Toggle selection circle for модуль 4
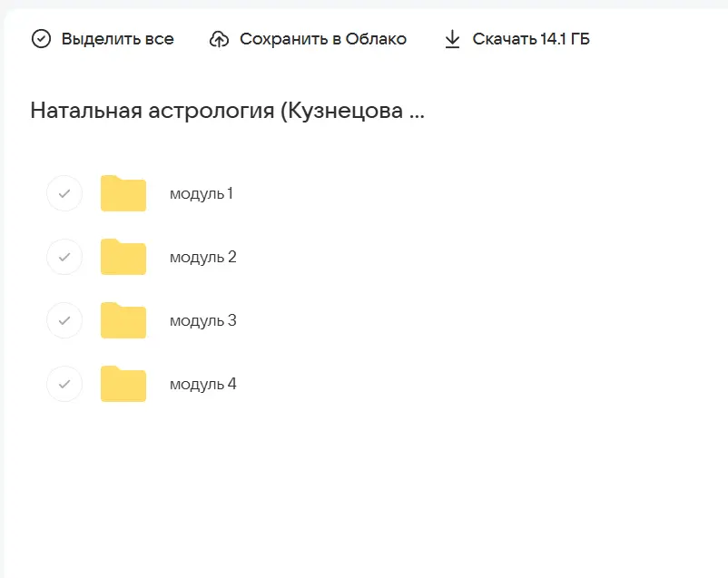728x578 pixels. pos(64,384)
